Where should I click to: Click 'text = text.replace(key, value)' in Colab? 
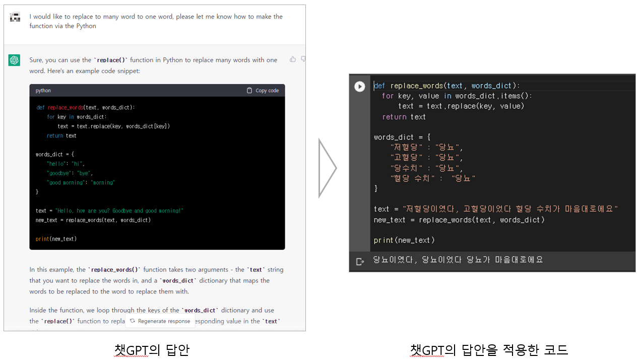[461, 106]
